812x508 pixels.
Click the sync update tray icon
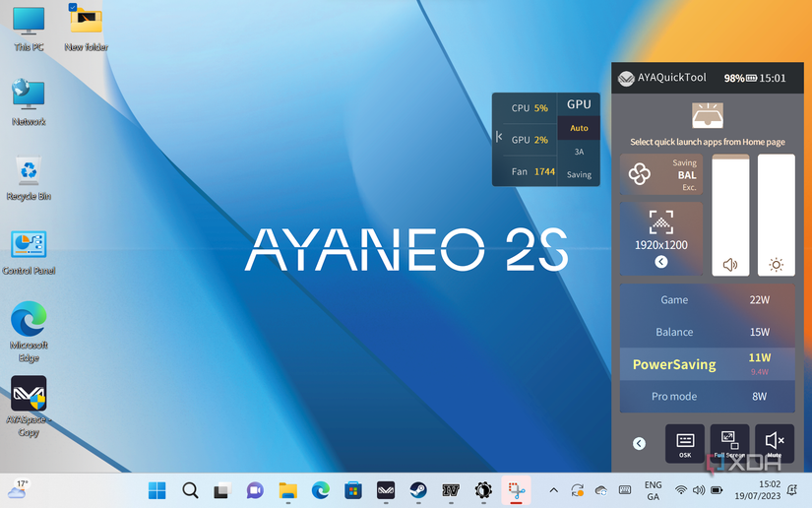point(577,490)
